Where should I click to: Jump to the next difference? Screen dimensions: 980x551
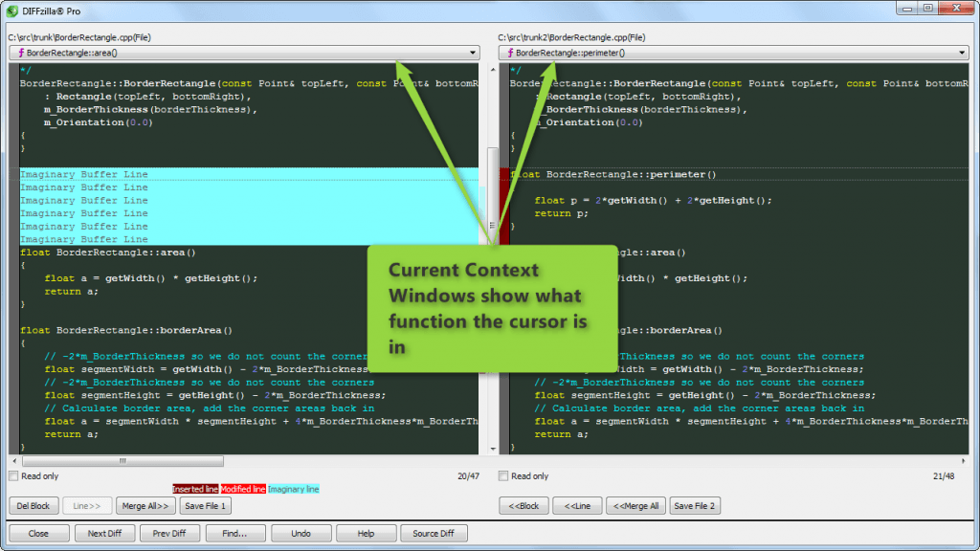pyautogui.click(x=104, y=533)
